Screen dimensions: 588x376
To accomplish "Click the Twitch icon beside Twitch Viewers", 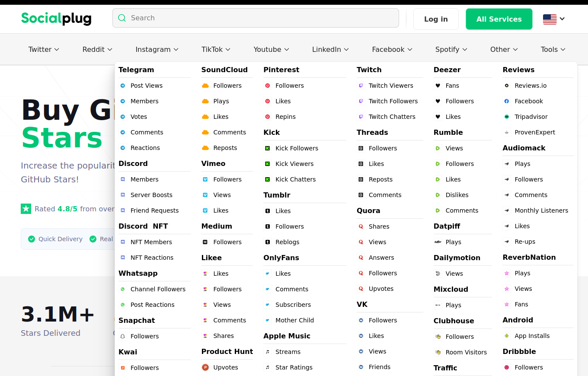I will (x=361, y=86).
